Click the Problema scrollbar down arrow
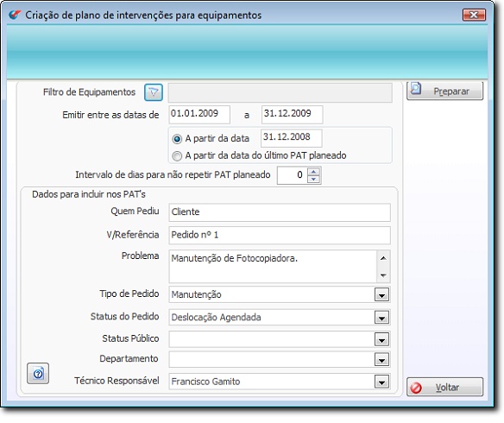This screenshot has width=504, height=423. [x=383, y=275]
